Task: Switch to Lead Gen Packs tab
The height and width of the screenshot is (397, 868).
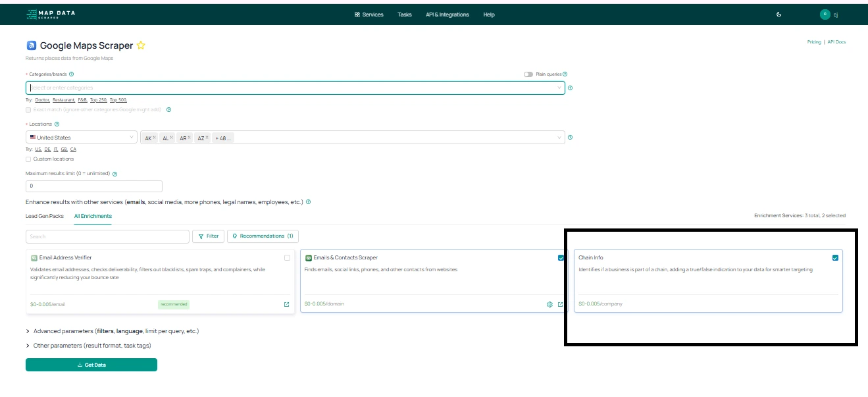Action: pos(45,216)
